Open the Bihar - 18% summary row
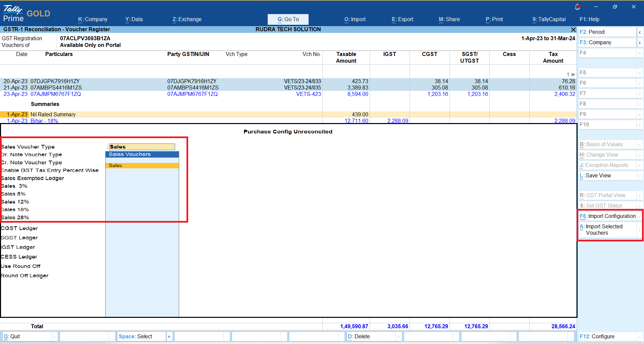This screenshot has width=644, height=344. (x=44, y=121)
